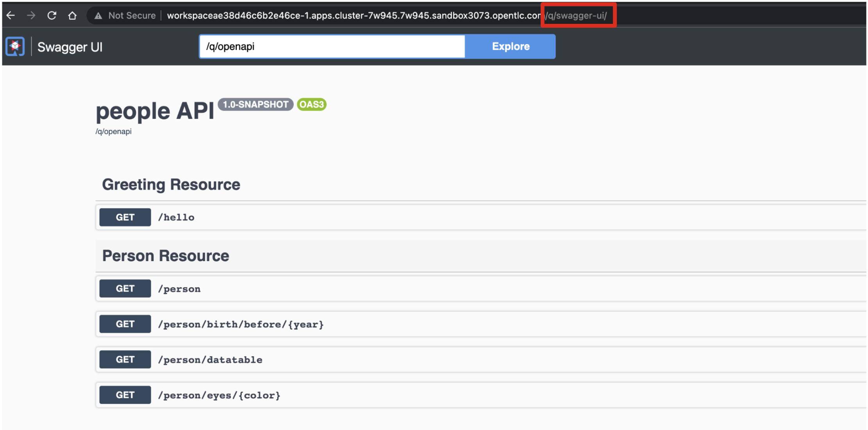Click the browser address bar URL
Viewport: 868px width, 430px height.
point(352,16)
